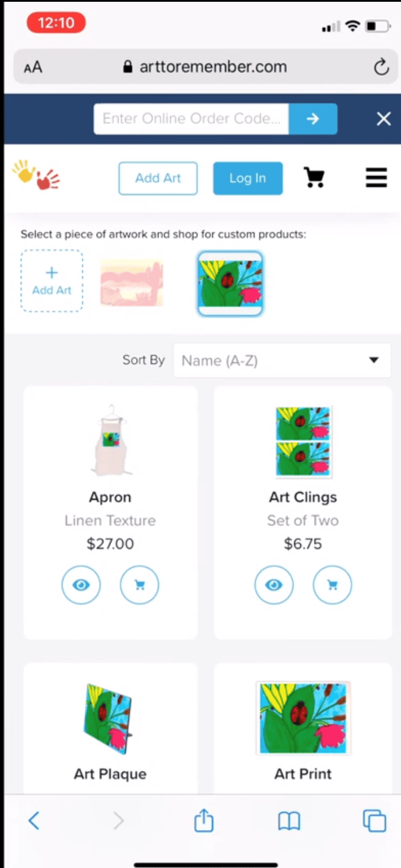Show Safari tabs overview

(x=374, y=821)
